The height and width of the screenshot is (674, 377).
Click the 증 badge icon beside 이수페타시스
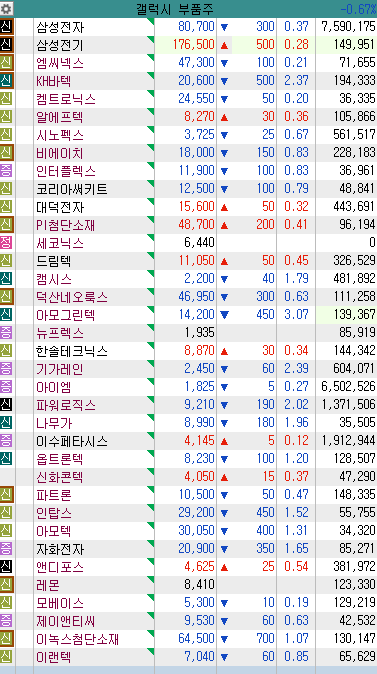6,441
